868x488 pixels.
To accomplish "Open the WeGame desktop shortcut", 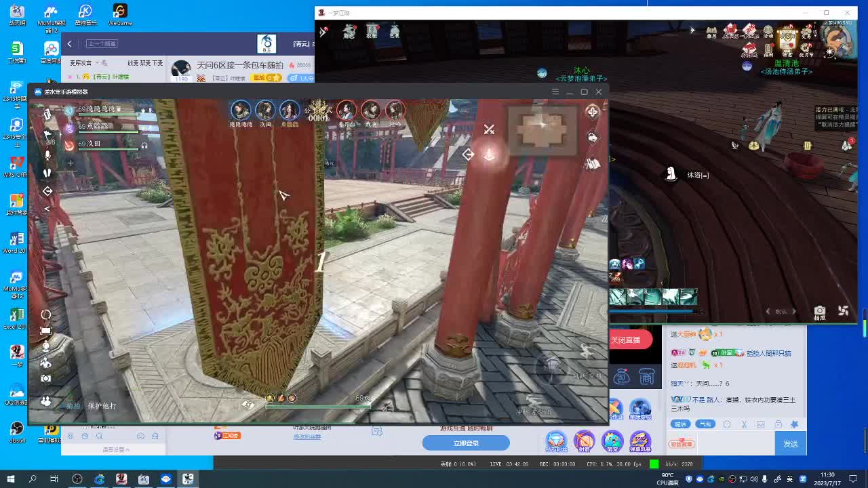I will [119, 15].
